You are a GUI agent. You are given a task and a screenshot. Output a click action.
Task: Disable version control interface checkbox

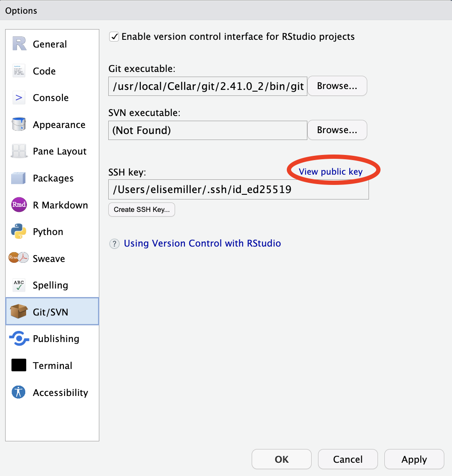click(x=114, y=37)
